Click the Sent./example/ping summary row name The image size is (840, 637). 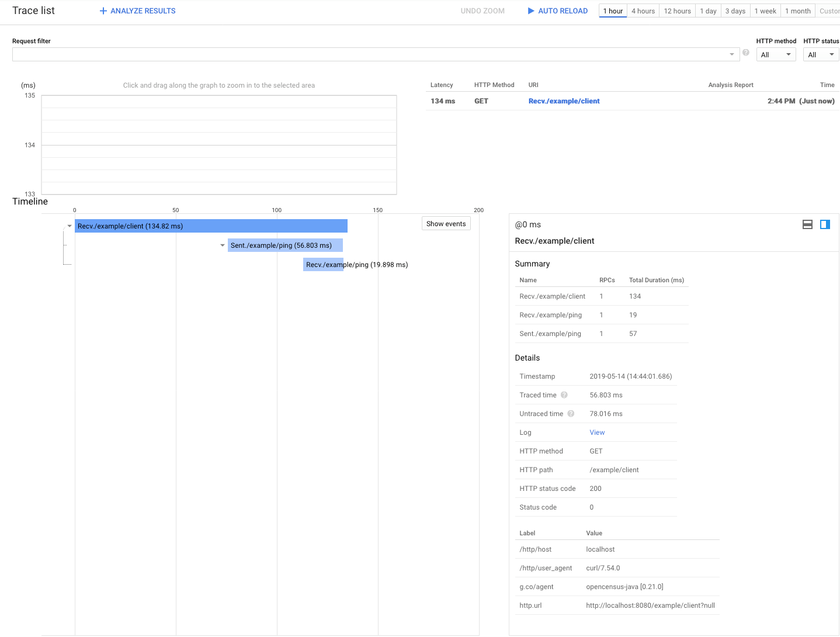(x=550, y=334)
